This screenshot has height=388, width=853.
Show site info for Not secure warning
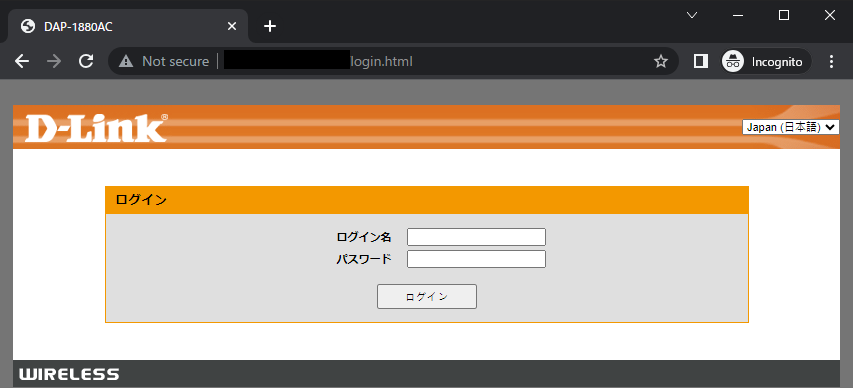tap(164, 61)
